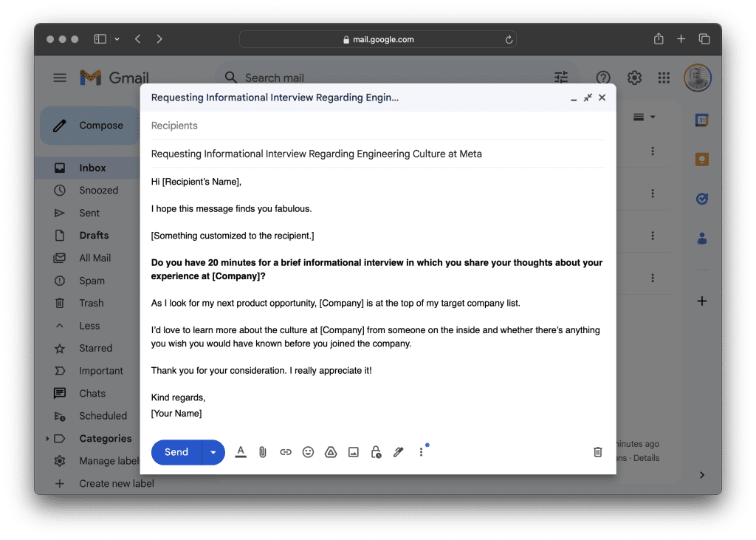Click the Recipients field
The height and width of the screenshot is (540, 756).
(377, 126)
